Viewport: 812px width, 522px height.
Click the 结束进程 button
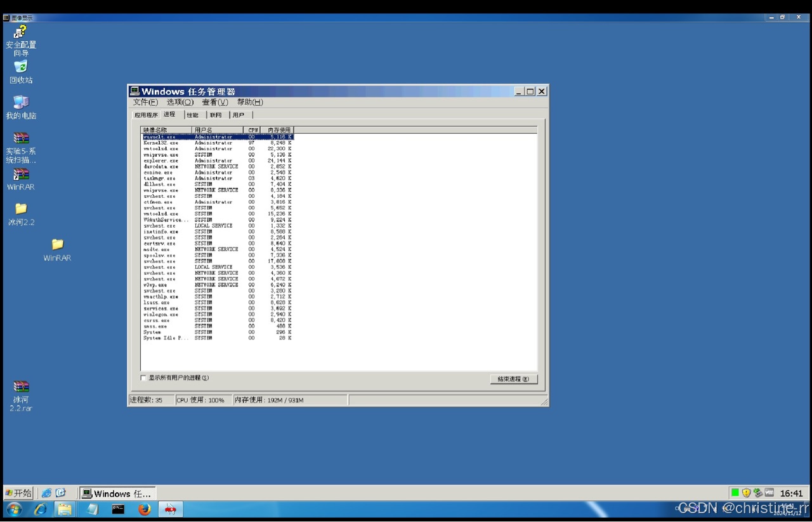(x=514, y=379)
